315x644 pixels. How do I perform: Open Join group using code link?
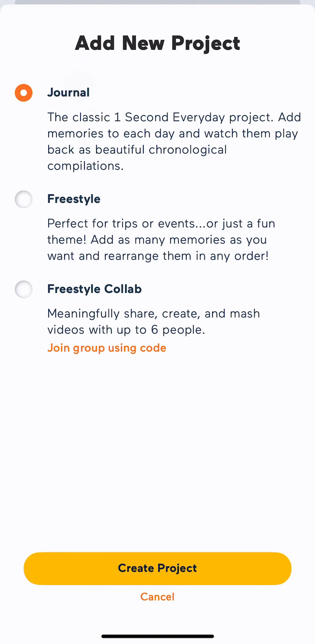(107, 348)
